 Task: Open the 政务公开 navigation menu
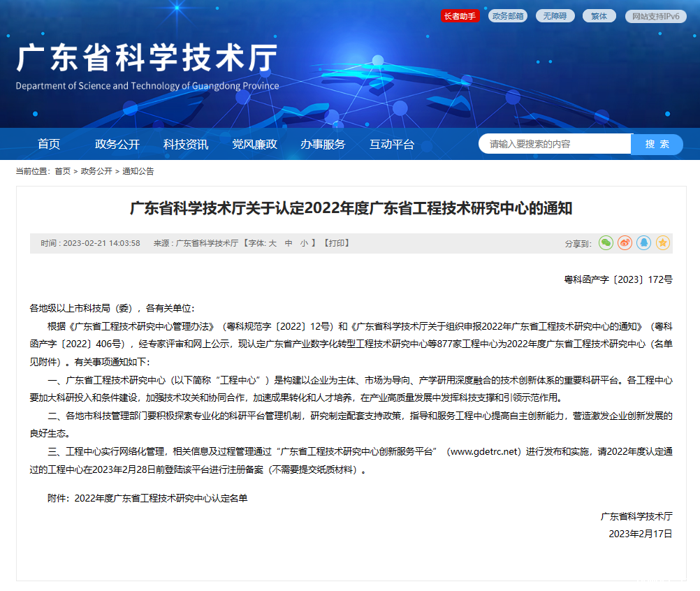(117, 144)
